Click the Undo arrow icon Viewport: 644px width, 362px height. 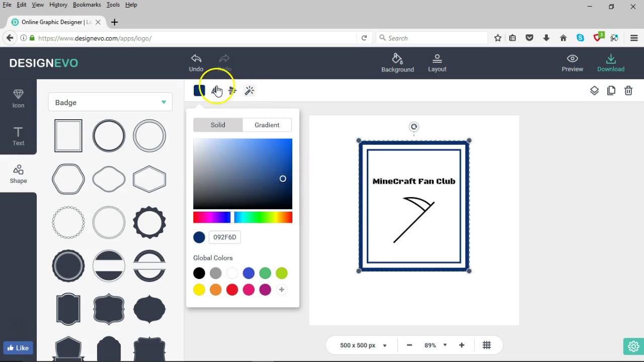(196, 59)
